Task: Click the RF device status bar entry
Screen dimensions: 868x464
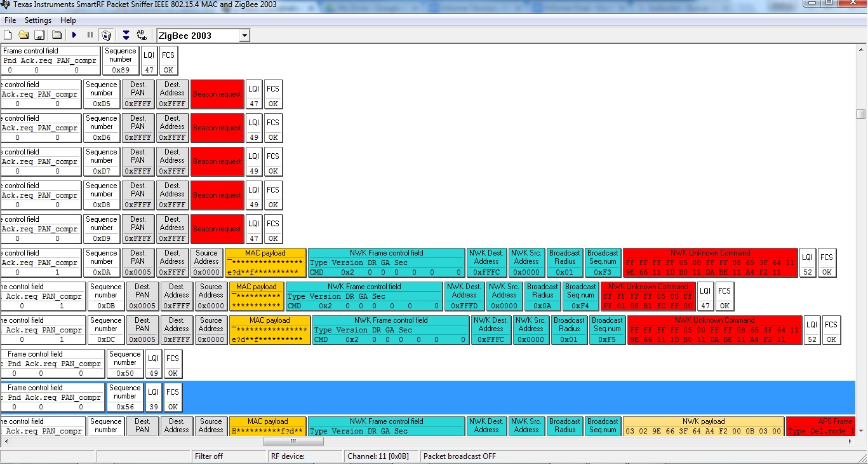Action: tap(306, 456)
